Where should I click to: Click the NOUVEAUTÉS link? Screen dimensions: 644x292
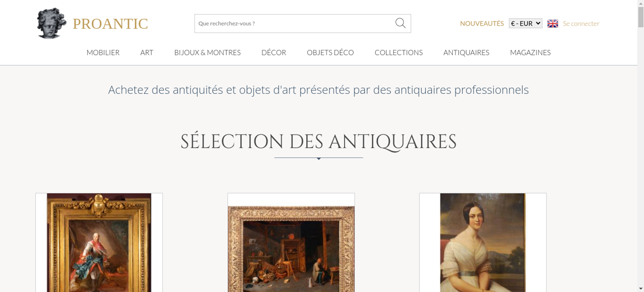(482, 23)
